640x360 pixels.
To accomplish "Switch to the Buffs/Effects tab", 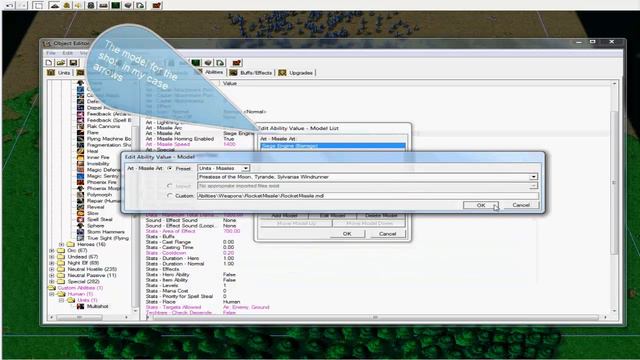I will (251, 73).
